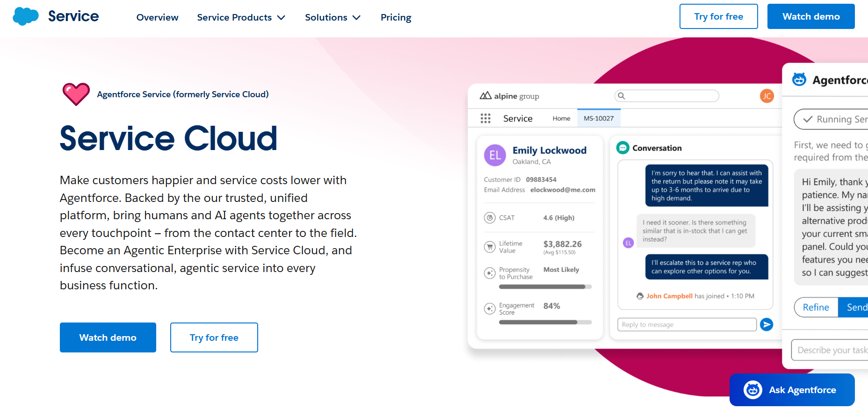Screen dimensions: 868x416
Task: Click the Conversation heading
Action: click(657, 148)
